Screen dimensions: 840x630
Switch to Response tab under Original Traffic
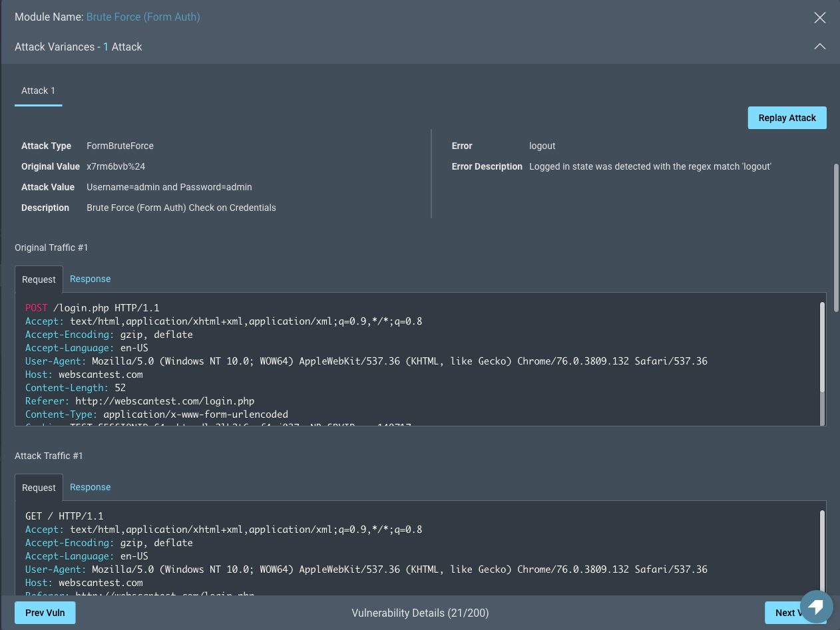click(90, 279)
